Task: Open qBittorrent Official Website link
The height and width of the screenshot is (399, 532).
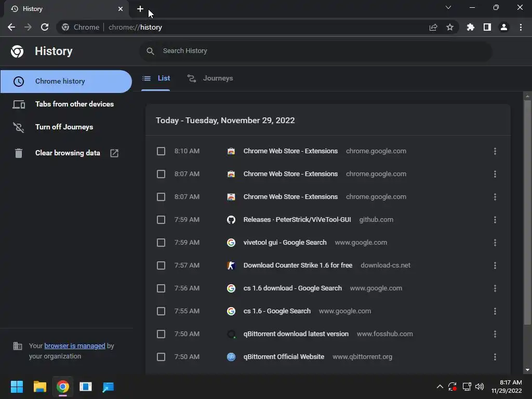Action: point(284,357)
